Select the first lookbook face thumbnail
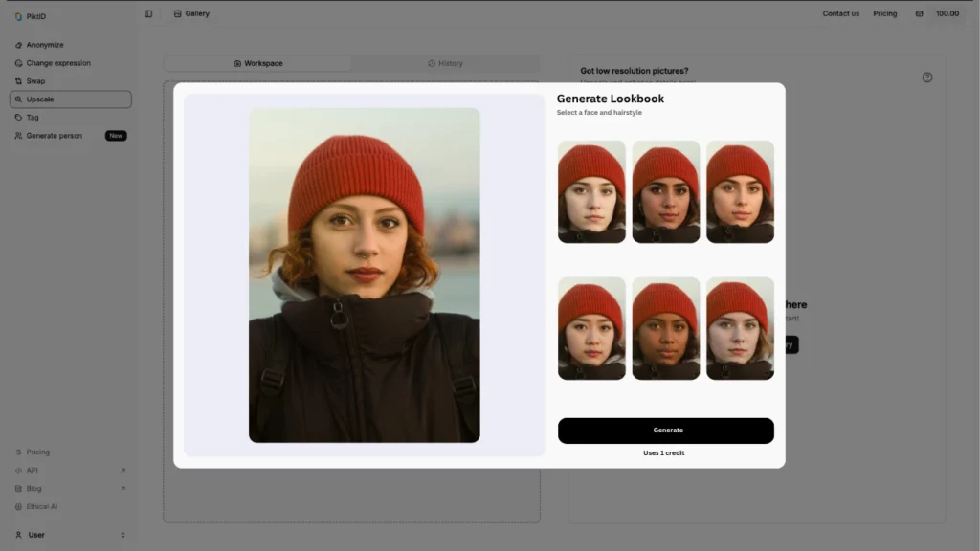The image size is (980, 551). [591, 190]
